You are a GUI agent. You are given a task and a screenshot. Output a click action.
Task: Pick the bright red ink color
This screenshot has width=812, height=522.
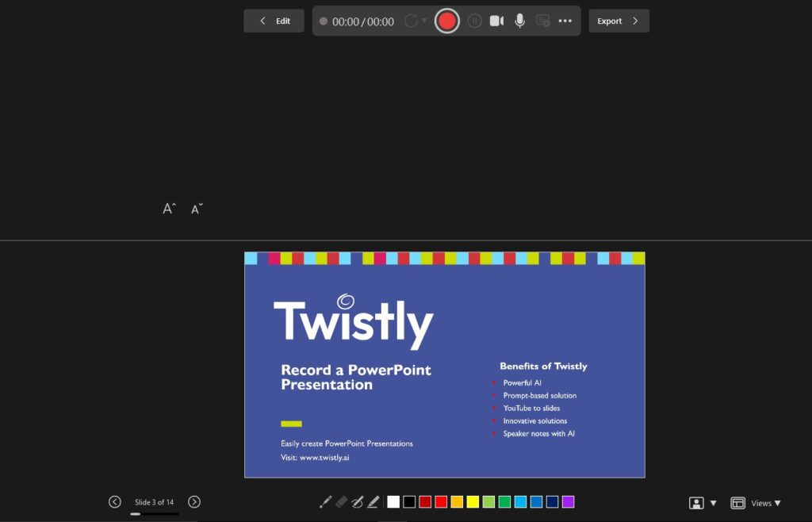(x=441, y=502)
